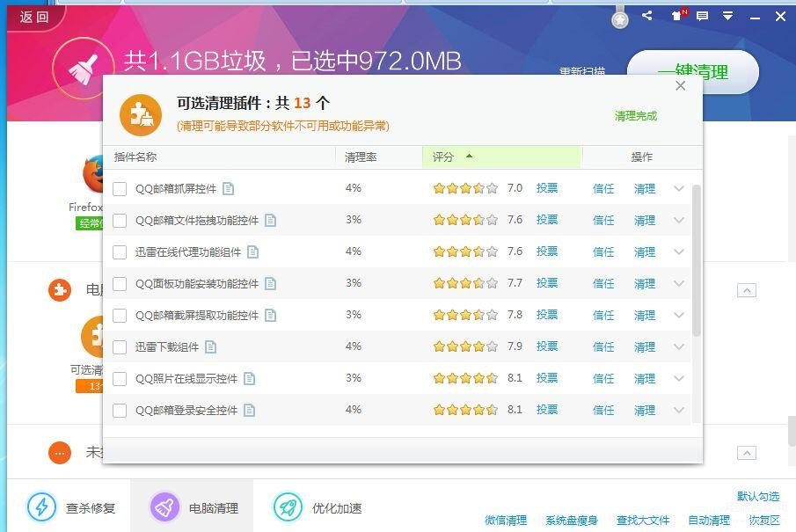The height and width of the screenshot is (532, 796).
Task: Open details icon next to QQ邮箱文件拖拽功能控件
Action: [x=271, y=221]
